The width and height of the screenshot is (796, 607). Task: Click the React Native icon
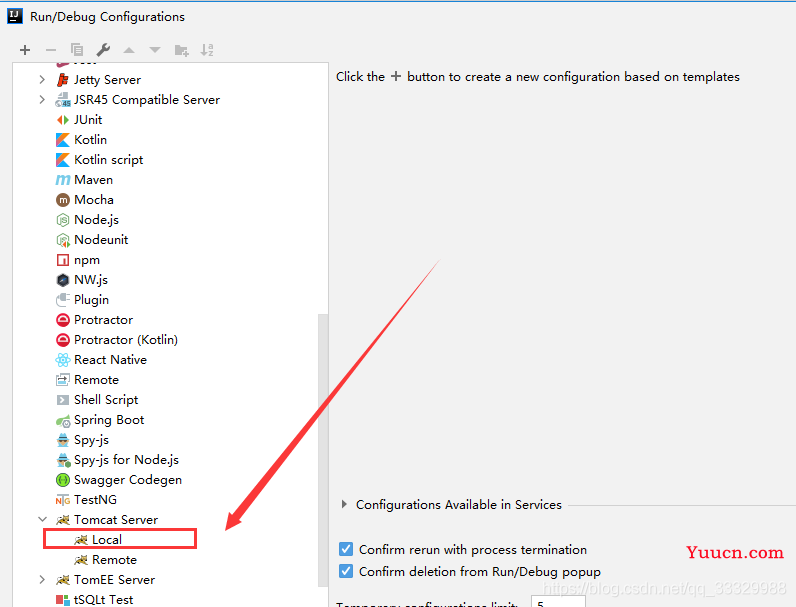tap(62, 360)
